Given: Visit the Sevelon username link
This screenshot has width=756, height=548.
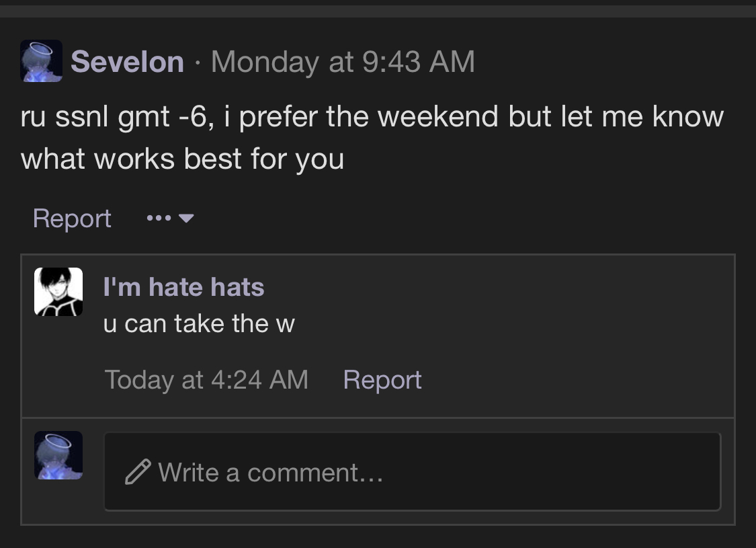Looking at the screenshot, I should tap(127, 62).
